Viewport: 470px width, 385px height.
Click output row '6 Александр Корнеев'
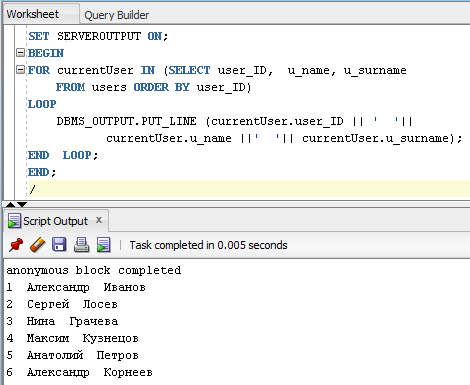pyautogui.click(x=80, y=372)
